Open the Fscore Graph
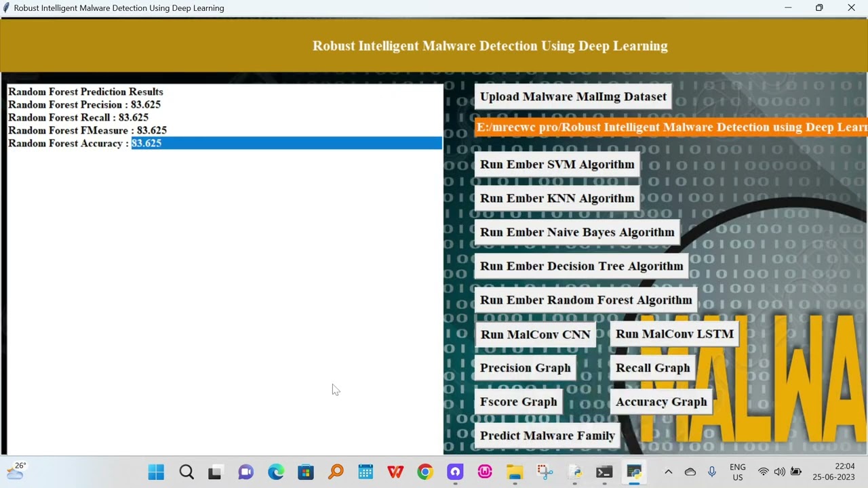Screen dimensions: 868x488 518,401
